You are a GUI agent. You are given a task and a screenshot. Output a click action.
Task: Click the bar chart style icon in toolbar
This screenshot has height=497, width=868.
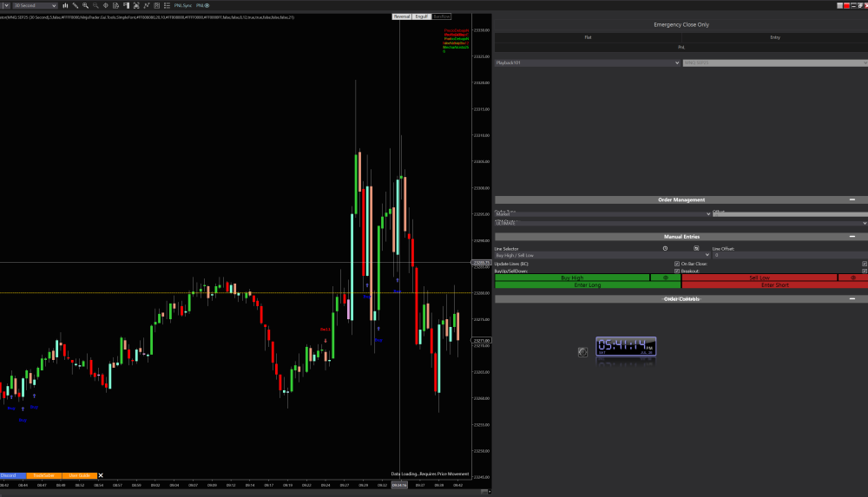tap(65, 5)
